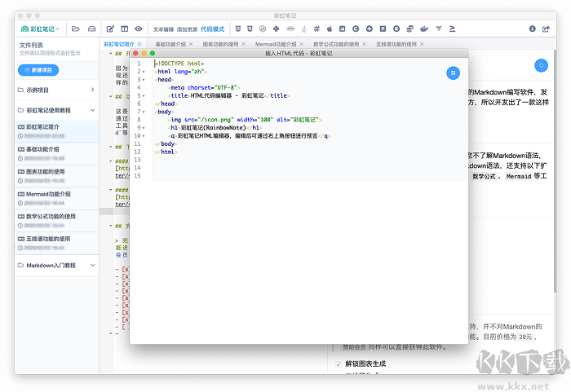Viewport: 571px width, 392px height.
Task: Switch to the 基础功能介绍 tab
Action: [x=170, y=44]
